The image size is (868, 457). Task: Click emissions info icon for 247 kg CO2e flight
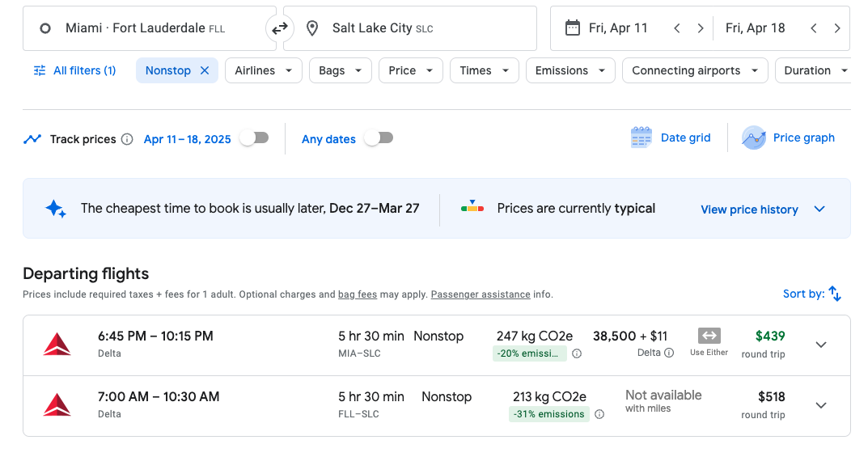[576, 353]
